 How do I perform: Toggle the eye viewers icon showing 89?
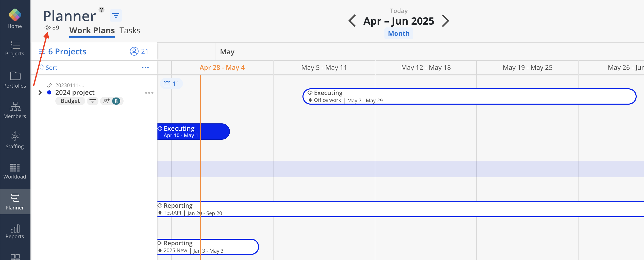[x=47, y=28]
